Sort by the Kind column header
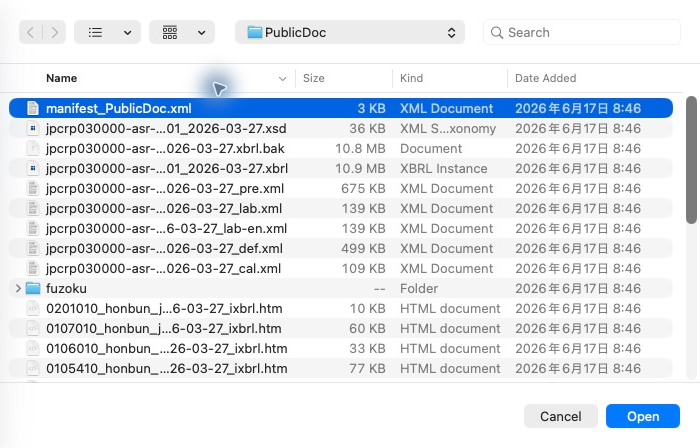The width and height of the screenshot is (700, 448). tap(411, 79)
